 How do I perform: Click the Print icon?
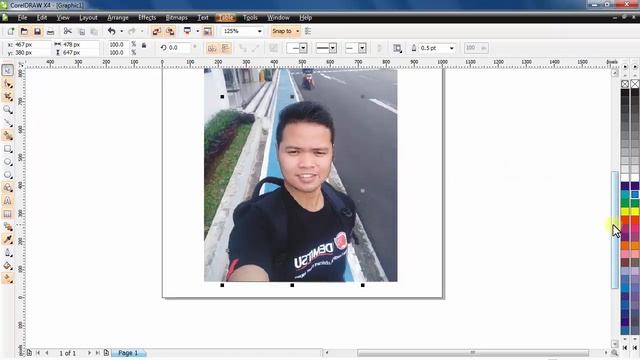[x=50, y=31]
